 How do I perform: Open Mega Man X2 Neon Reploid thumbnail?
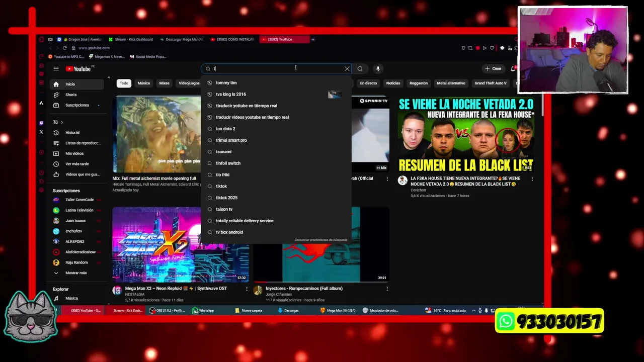(x=156, y=244)
